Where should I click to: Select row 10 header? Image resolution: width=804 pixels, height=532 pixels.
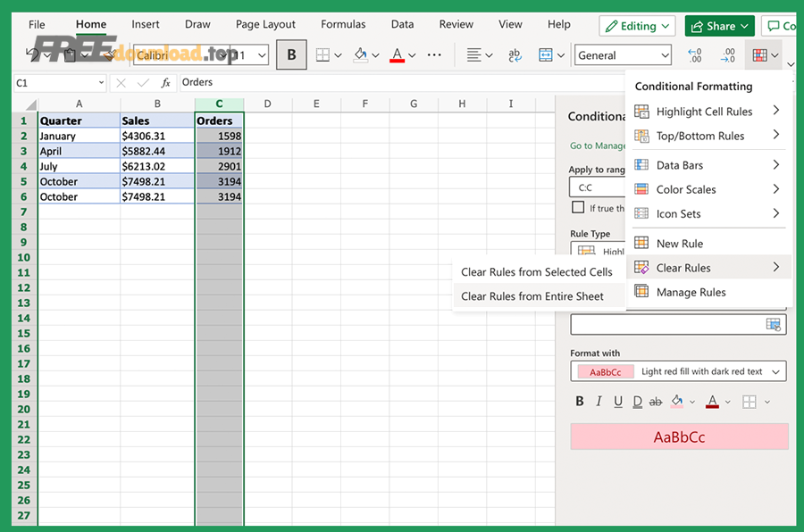point(24,257)
